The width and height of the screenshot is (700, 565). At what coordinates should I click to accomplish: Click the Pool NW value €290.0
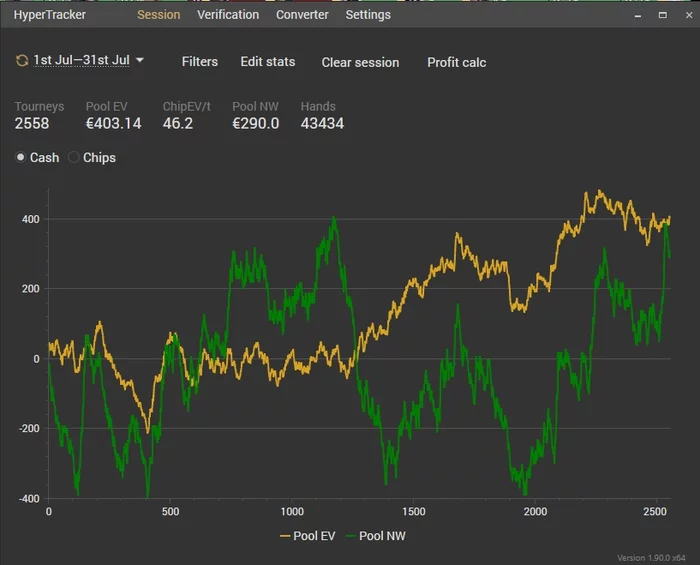tap(256, 123)
